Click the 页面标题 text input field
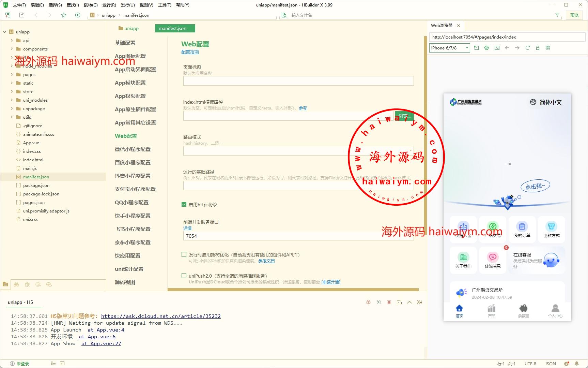The height and width of the screenshot is (368, 588). tap(298, 81)
